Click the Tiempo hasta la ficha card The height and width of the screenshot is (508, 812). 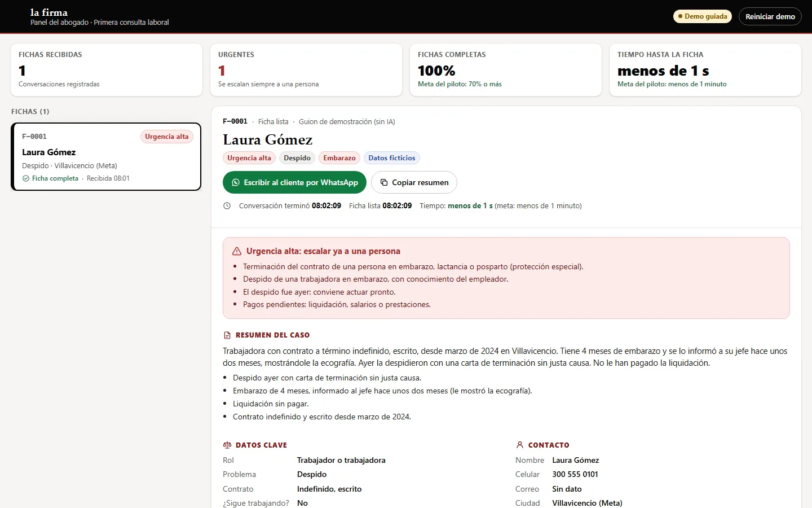point(705,70)
